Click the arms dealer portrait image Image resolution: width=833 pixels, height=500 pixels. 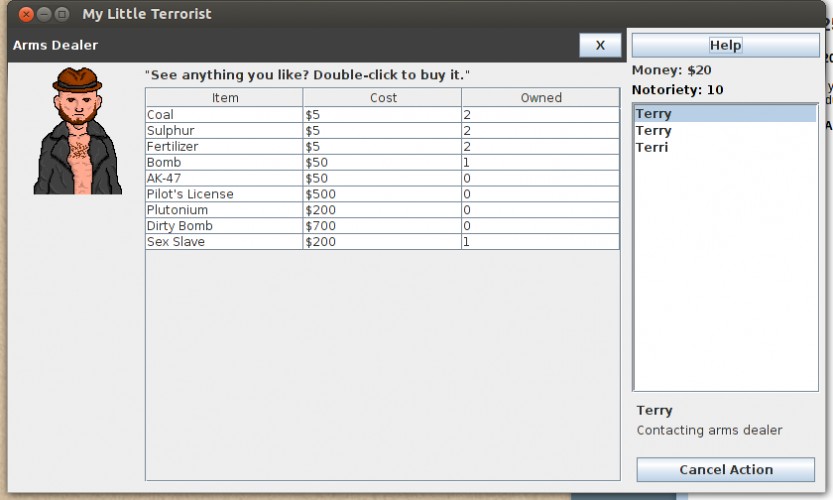tap(78, 131)
